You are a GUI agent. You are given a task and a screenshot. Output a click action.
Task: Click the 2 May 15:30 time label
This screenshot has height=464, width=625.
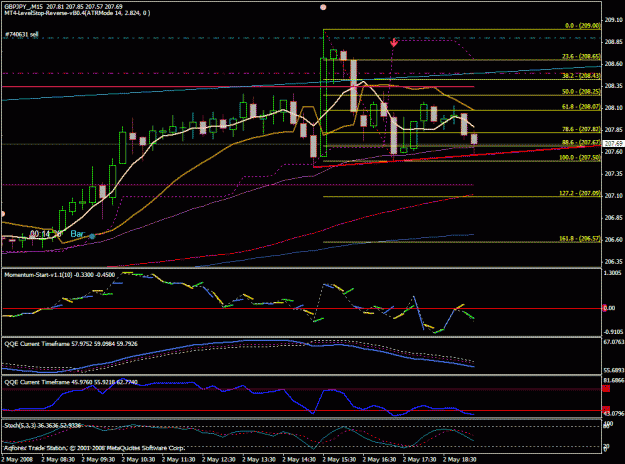(339, 459)
